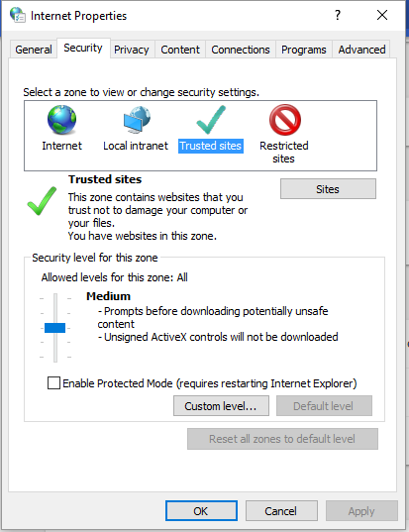Click the large green checkmark zone icon
Image resolution: width=409 pixels, height=532 pixels.
coord(42,201)
